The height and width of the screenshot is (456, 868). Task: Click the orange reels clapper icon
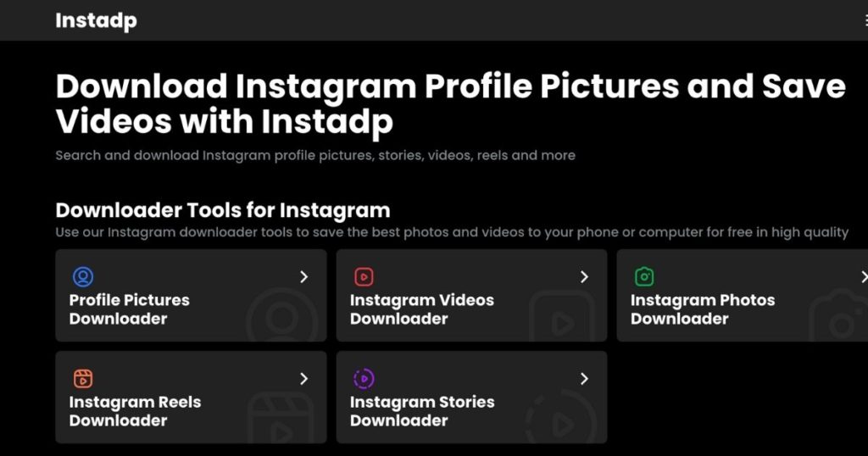[83, 379]
